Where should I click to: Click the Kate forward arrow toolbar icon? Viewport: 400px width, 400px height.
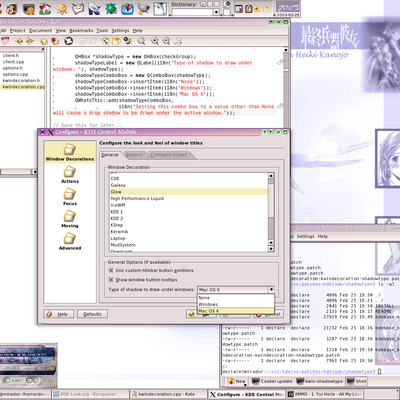click(30, 41)
